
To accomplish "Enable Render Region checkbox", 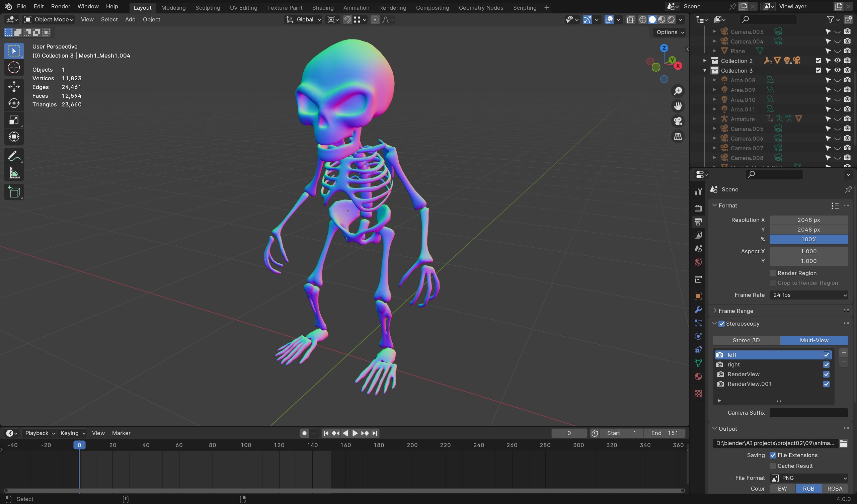I will point(773,273).
